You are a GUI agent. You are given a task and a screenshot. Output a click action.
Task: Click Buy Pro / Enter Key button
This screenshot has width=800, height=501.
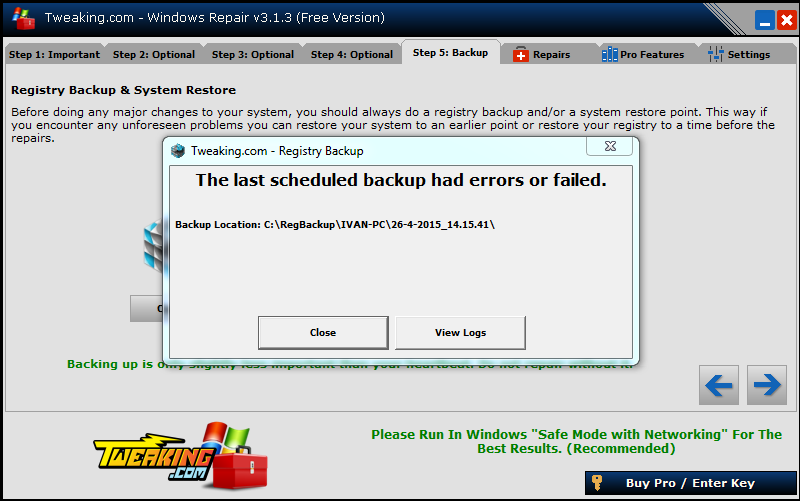pos(690,483)
